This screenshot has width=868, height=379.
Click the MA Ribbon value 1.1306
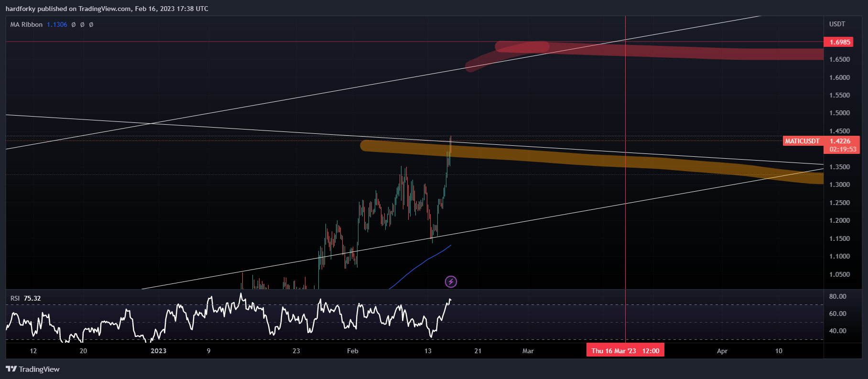click(57, 24)
